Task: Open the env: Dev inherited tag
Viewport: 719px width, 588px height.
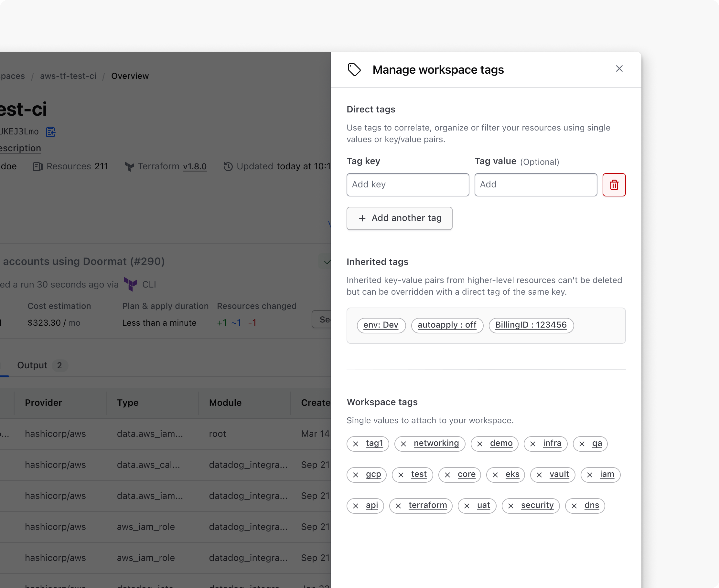Action: coord(381,325)
